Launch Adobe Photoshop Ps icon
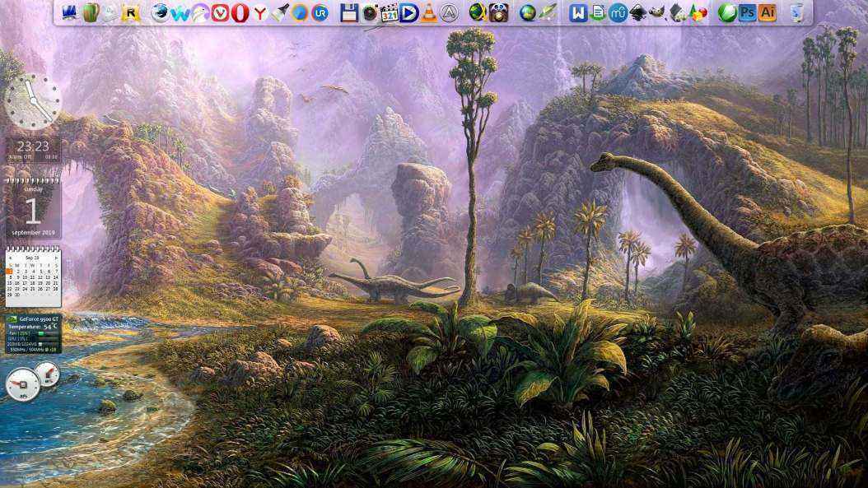 click(747, 12)
